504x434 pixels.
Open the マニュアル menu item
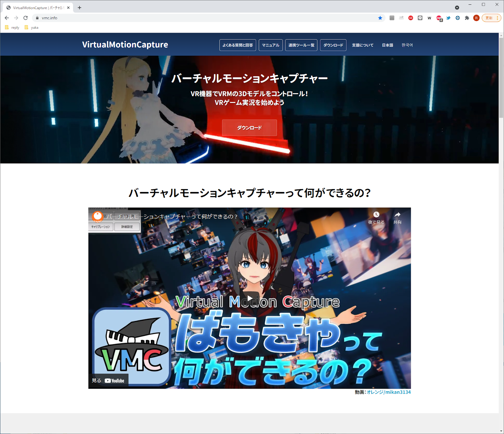click(x=271, y=45)
